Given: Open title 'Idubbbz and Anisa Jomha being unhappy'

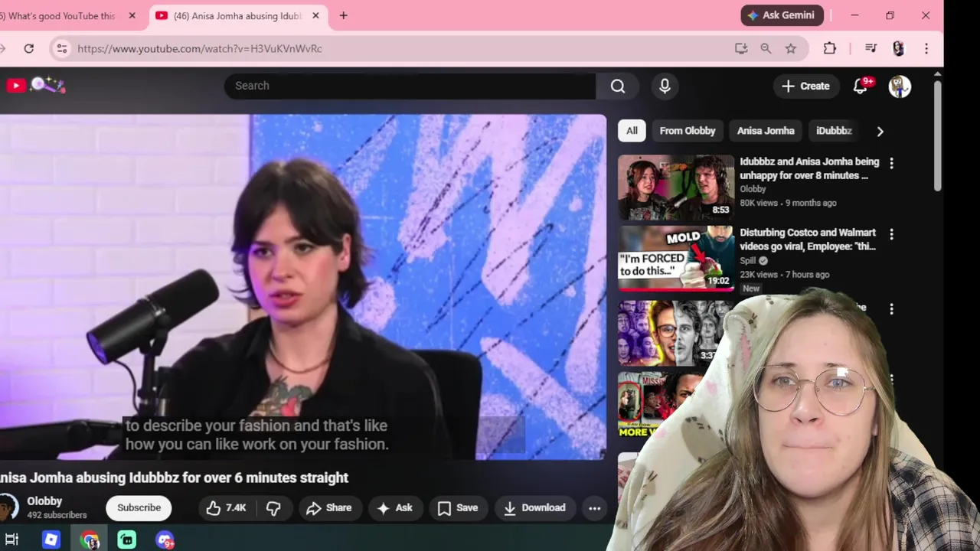Looking at the screenshot, I should (x=809, y=168).
